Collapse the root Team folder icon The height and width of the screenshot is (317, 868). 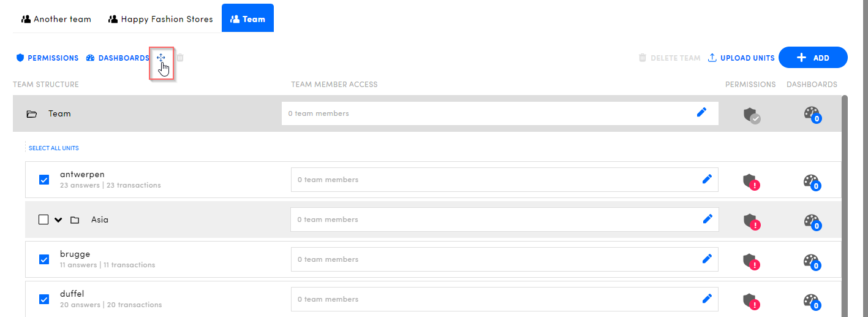tap(32, 114)
